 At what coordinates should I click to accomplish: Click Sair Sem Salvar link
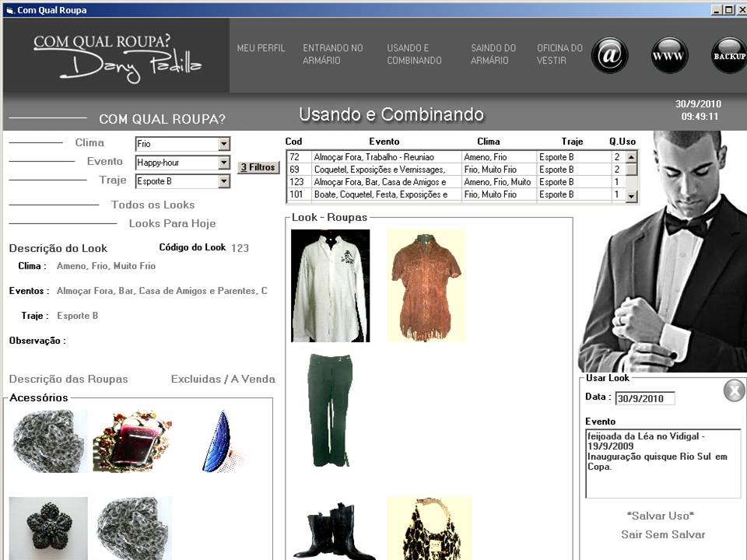pos(663,534)
